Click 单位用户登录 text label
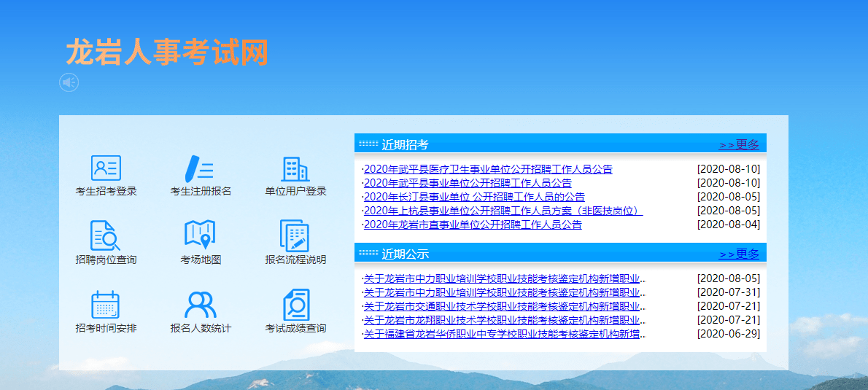 coord(295,192)
